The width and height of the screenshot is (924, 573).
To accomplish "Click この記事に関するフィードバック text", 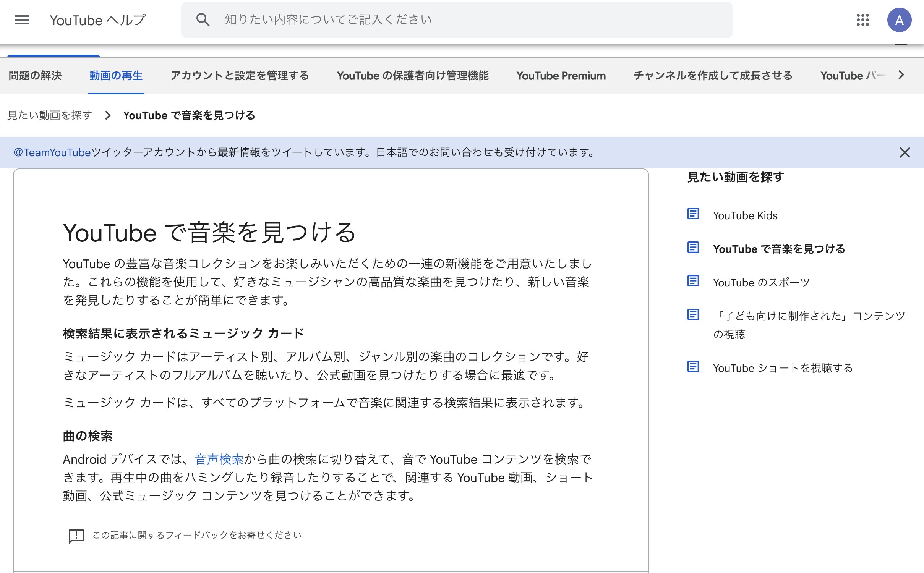I will [197, 535].
